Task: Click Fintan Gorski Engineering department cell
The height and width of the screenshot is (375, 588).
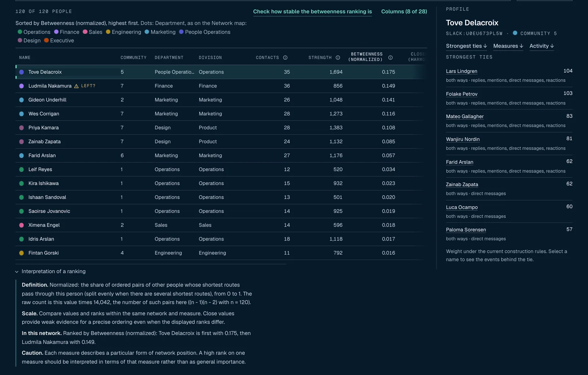Action: point(168,253)
